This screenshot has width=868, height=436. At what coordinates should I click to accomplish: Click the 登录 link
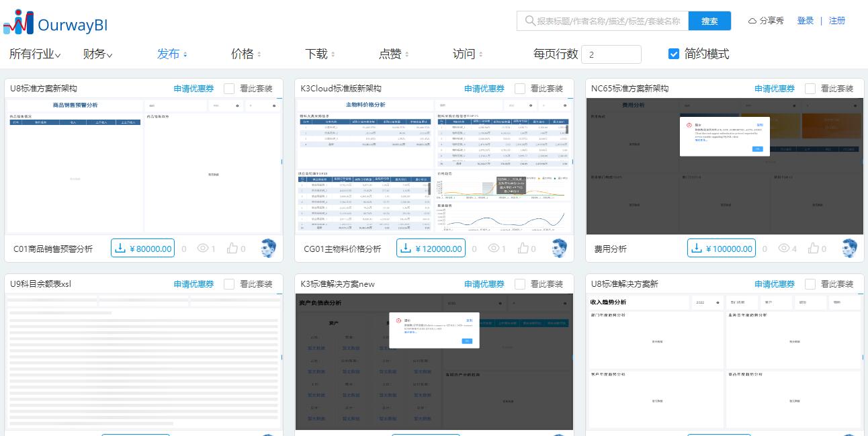[x=806, y=21]
